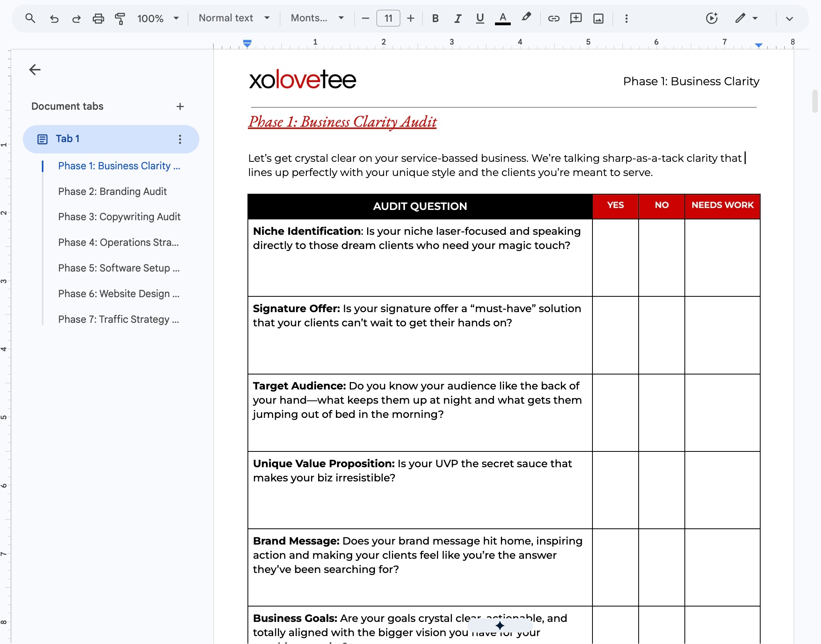Toggle underline formatting
The image size is (821, 644).
[x=480, y=18]
